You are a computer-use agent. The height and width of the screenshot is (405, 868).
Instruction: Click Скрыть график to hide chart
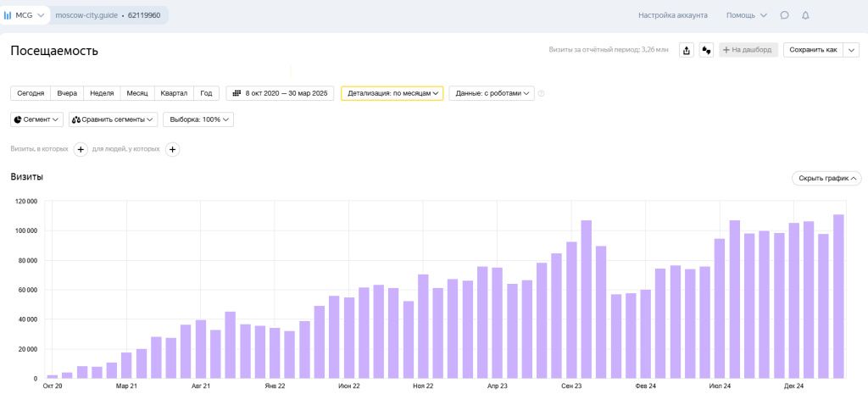tap(826, 179)
